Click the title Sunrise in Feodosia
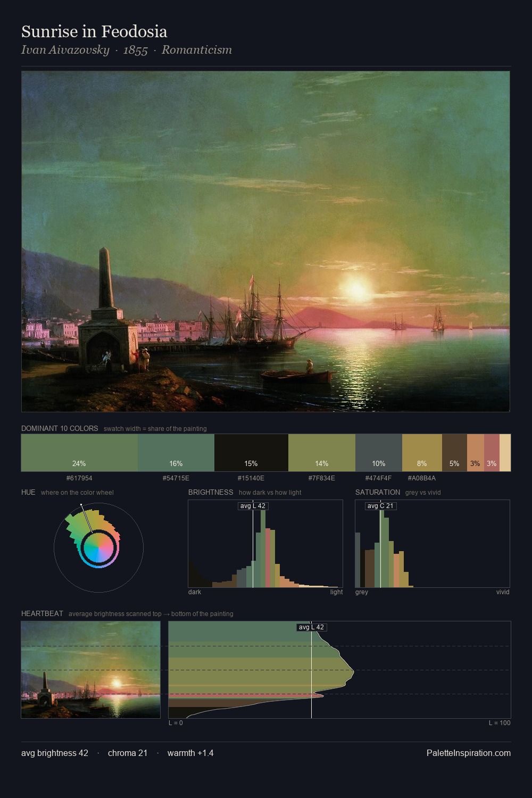This screenshot has height=798, width=532. [x=94, y=31]
